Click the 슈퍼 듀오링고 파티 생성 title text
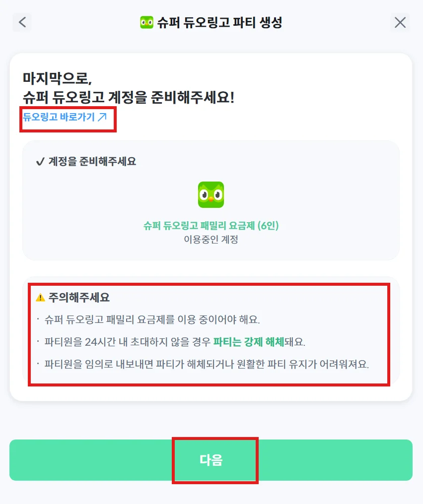 click(219, 22)
